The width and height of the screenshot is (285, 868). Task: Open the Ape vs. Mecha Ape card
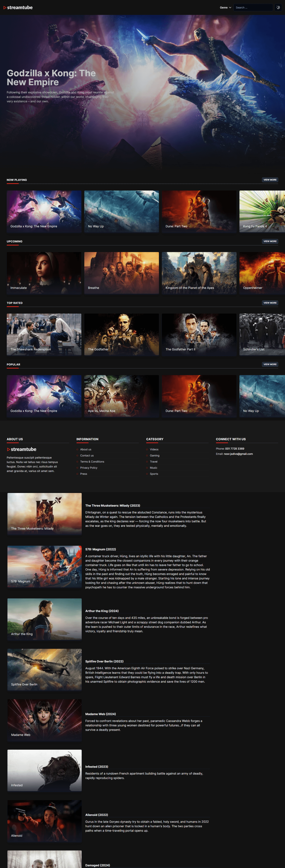click(121, 396)
